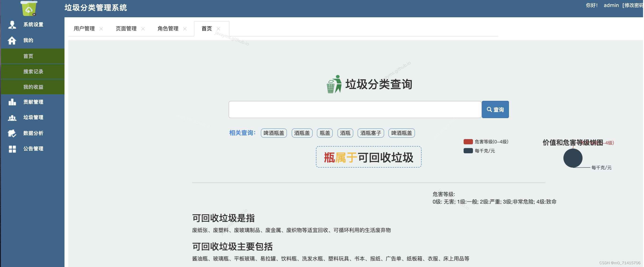This screenshot has width=644, height=267.
Task: Select the 酒瓶塞子 related query tag
Action: tap(371, 133)
